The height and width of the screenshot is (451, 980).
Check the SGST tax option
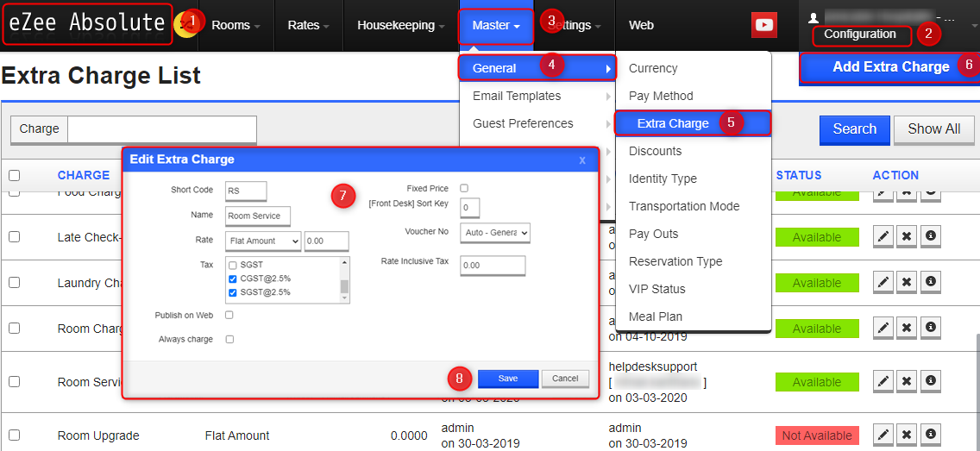(x=233, y=265)
